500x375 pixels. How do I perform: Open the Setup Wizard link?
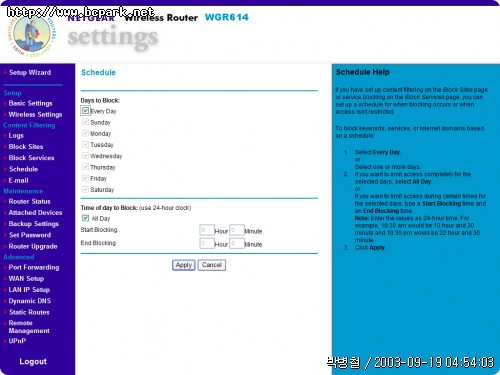point(30,73)
